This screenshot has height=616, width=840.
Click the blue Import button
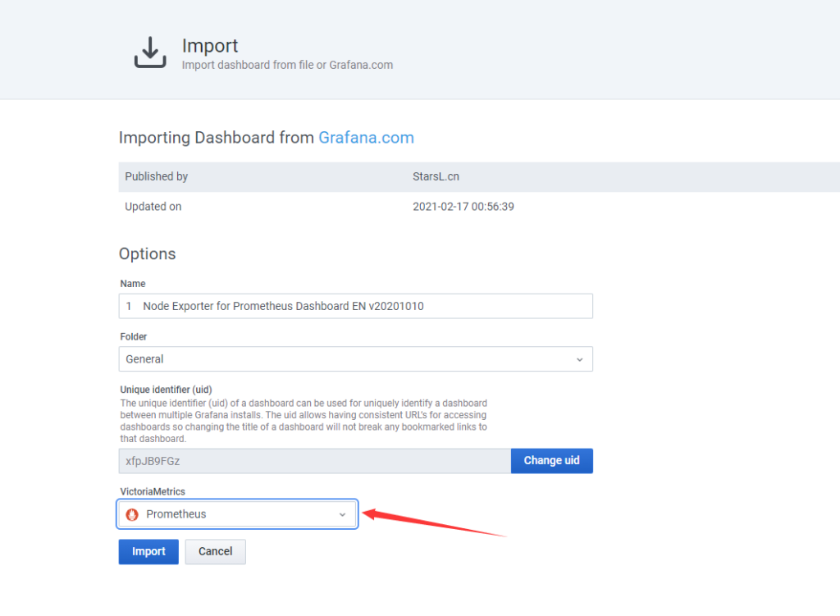[148, 551]
